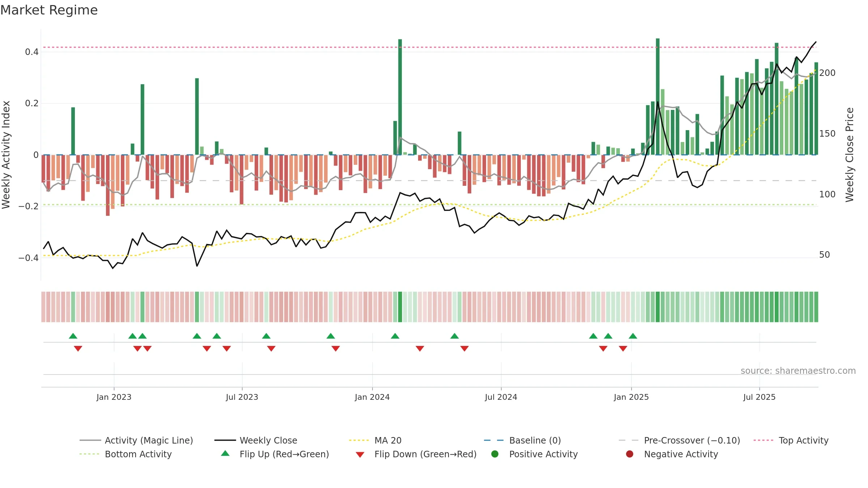868x488 pixels.
Task: Toggle the Baseline (0) legend entry
Action: pyautogui.click(x=522, y=440)
